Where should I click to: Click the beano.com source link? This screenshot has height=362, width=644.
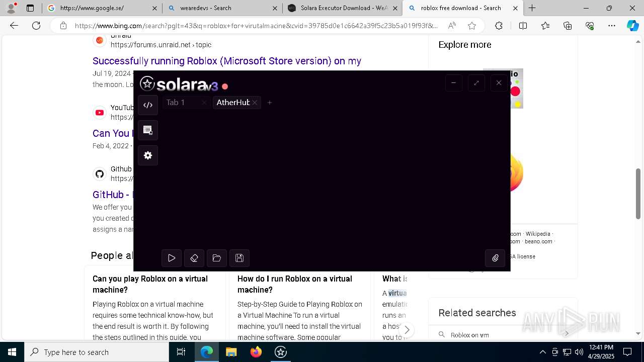coord(538,241)
